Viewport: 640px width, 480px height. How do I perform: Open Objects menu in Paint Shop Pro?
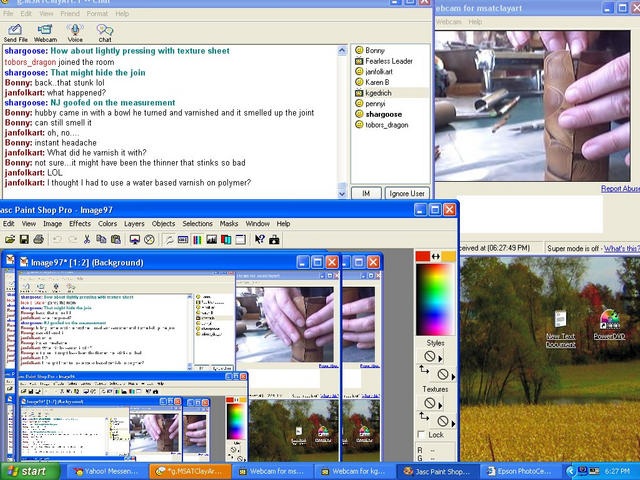[163, 224]
